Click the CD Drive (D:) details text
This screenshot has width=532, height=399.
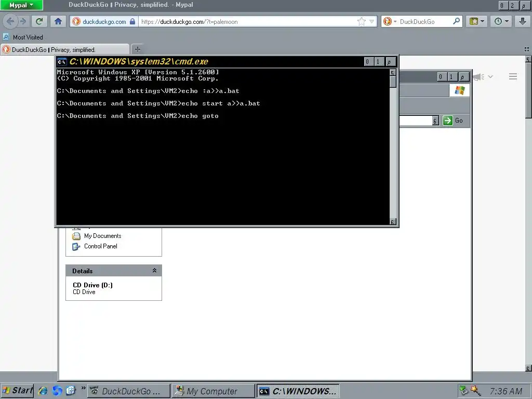(92, 285)
